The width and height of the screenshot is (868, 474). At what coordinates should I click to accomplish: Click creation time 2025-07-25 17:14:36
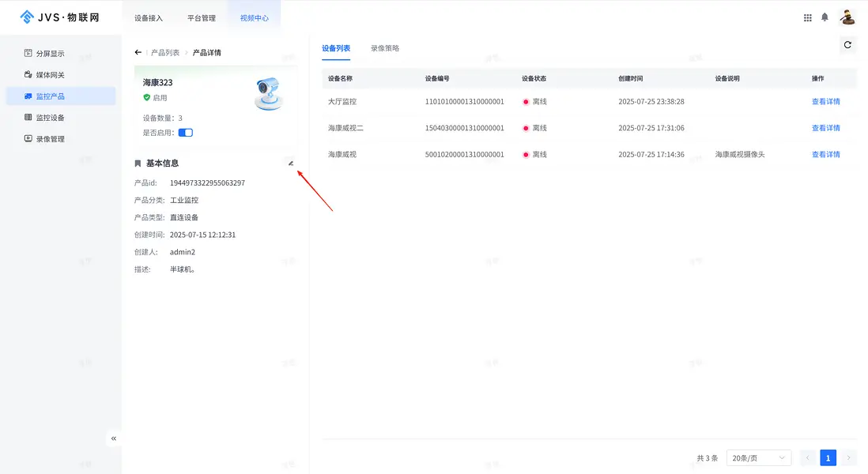pos(651,155)
